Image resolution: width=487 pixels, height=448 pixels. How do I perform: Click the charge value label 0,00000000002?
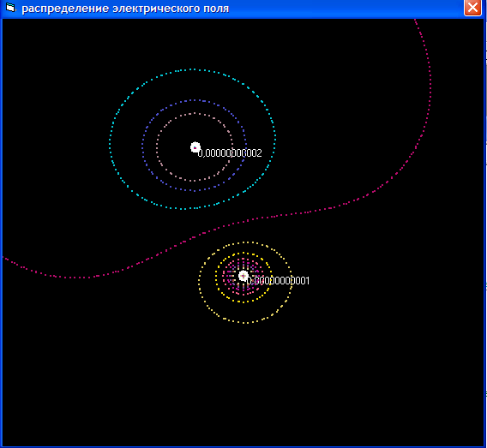pyautogui.click(x=230, y=153)
